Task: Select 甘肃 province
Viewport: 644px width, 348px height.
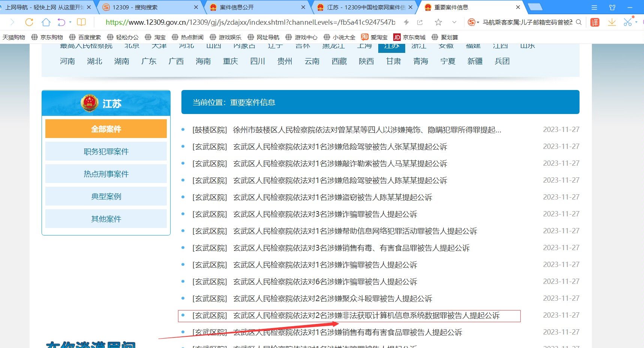Action: (394, 61)
